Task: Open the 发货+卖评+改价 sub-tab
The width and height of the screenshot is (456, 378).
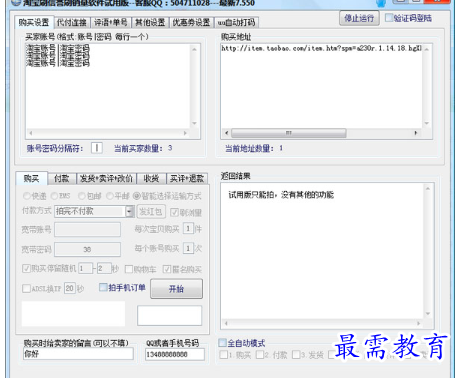Action: [x=106, y=179]
